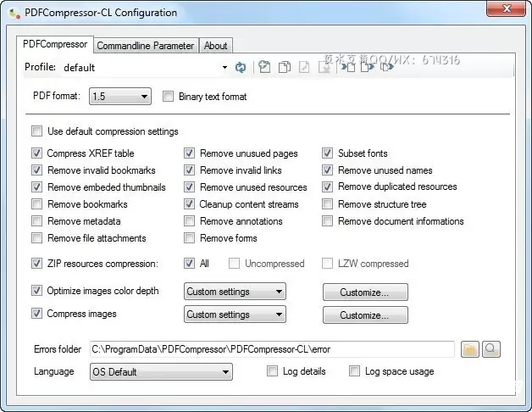This screenshot has height=412, width=532.
Task: Toggle Optimize images color depth
Action: [36, 291]
